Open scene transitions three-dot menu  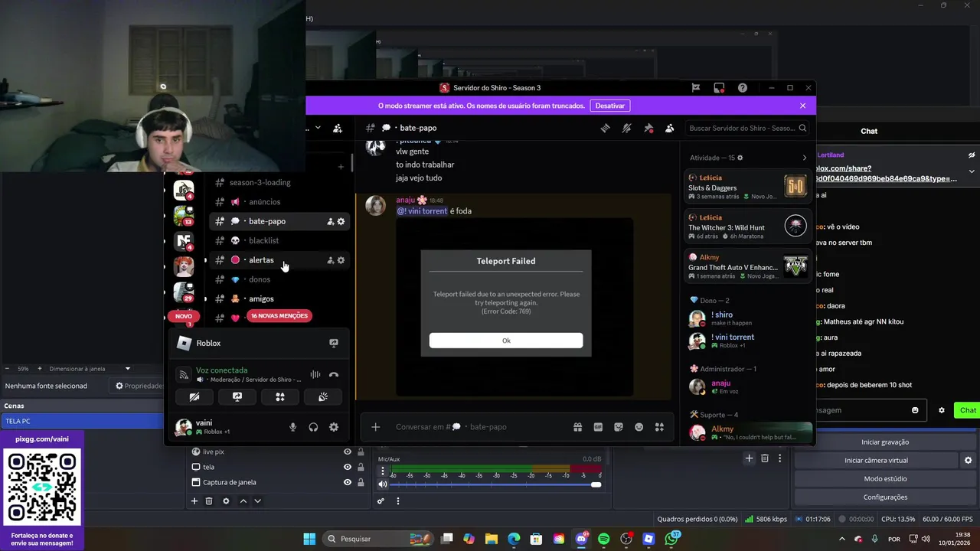click(780, 458)
